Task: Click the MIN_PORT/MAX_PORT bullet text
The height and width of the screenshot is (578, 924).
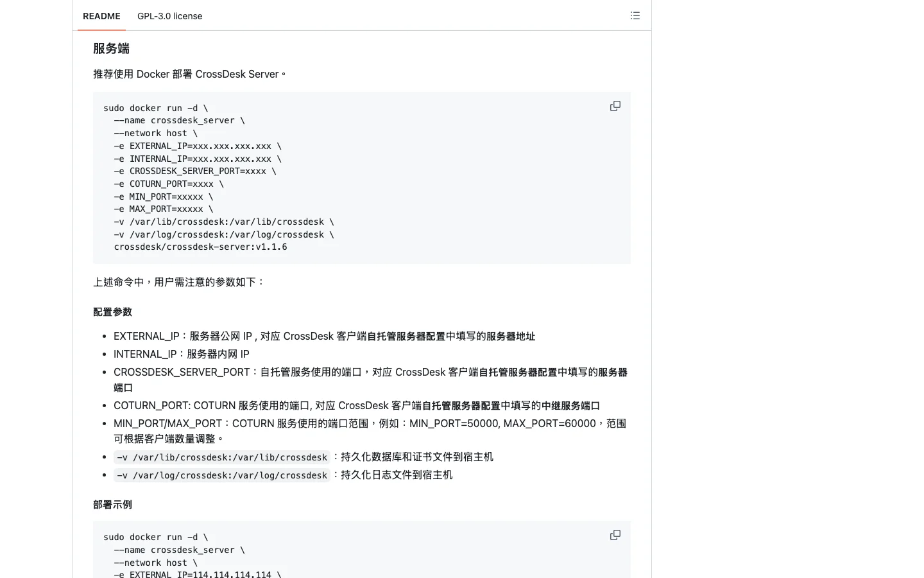Action: [x=370, y=432]
